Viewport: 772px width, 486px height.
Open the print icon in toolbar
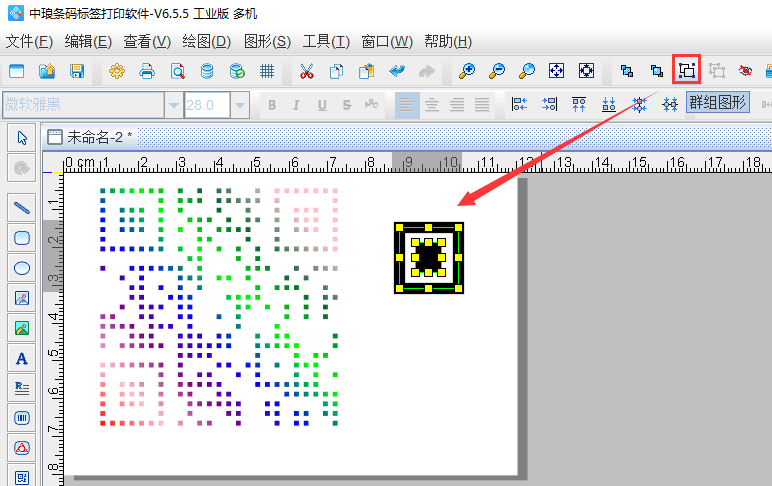pos(147,71)
